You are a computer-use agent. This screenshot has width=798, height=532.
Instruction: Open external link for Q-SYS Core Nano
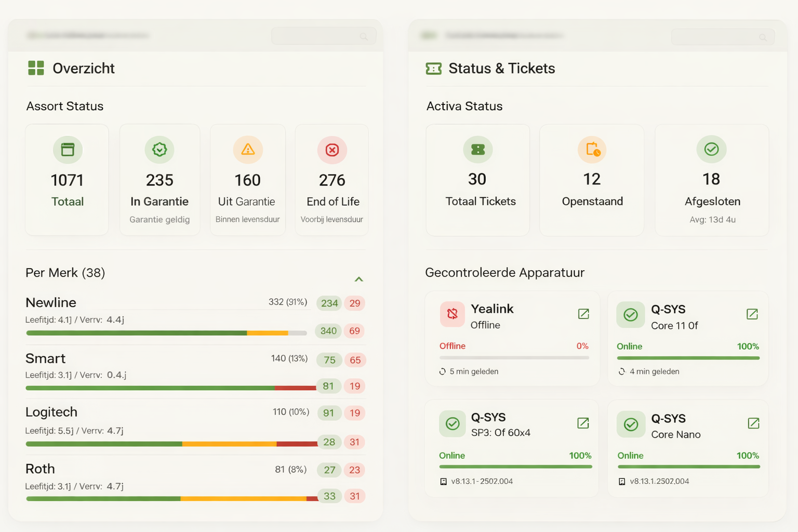(753, 423)
